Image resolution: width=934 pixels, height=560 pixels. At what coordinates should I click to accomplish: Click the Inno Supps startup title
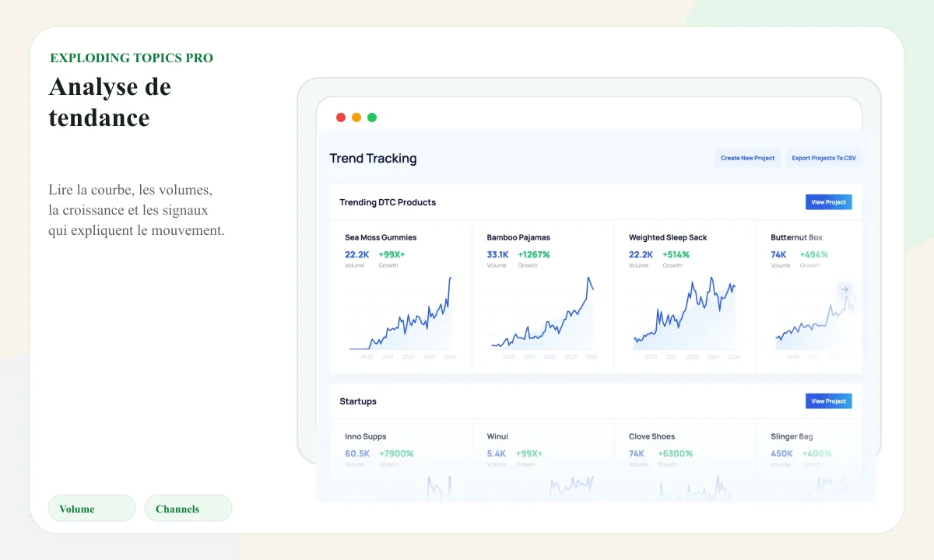click(x=366, y=436)
